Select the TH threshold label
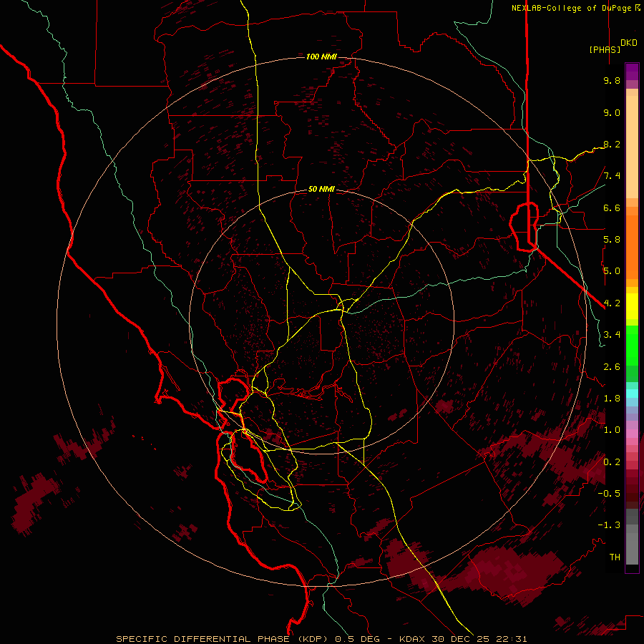 (615, 557)
